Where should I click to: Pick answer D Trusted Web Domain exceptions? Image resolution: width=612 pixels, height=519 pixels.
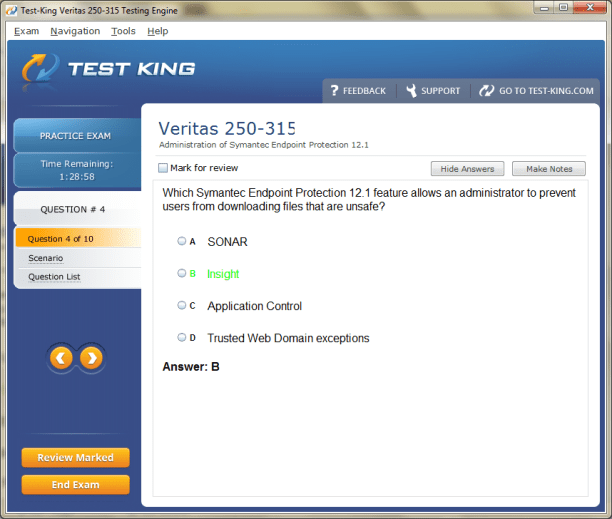click(x=181, y=338)
